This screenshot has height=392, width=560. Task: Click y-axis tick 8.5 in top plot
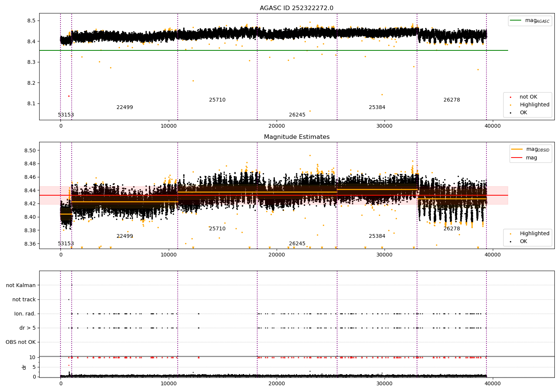click(x=31, y=21)
